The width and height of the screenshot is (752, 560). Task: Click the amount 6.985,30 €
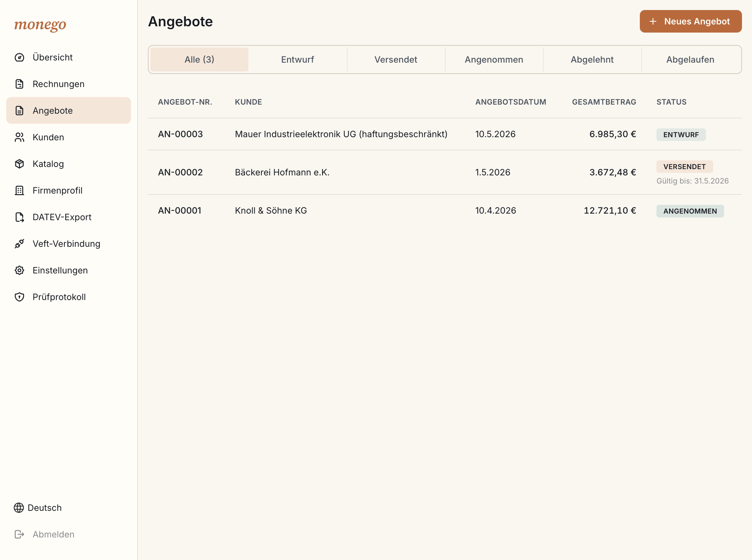point(613,134)
